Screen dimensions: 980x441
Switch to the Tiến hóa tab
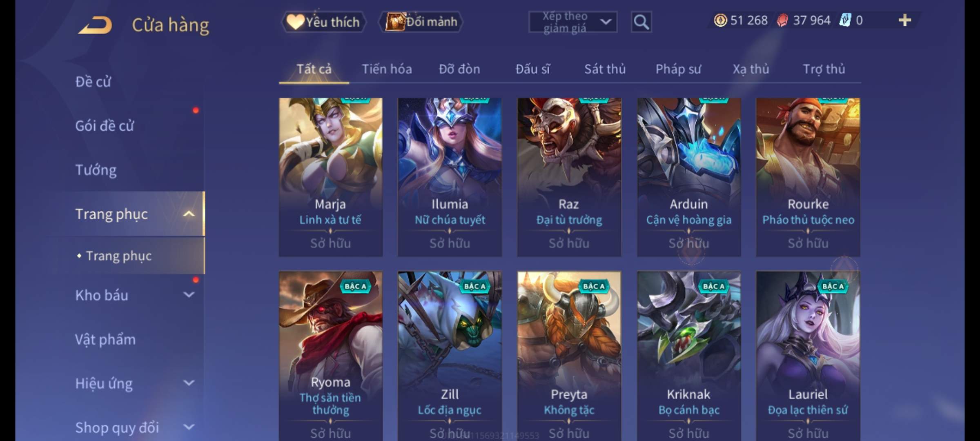387,69
